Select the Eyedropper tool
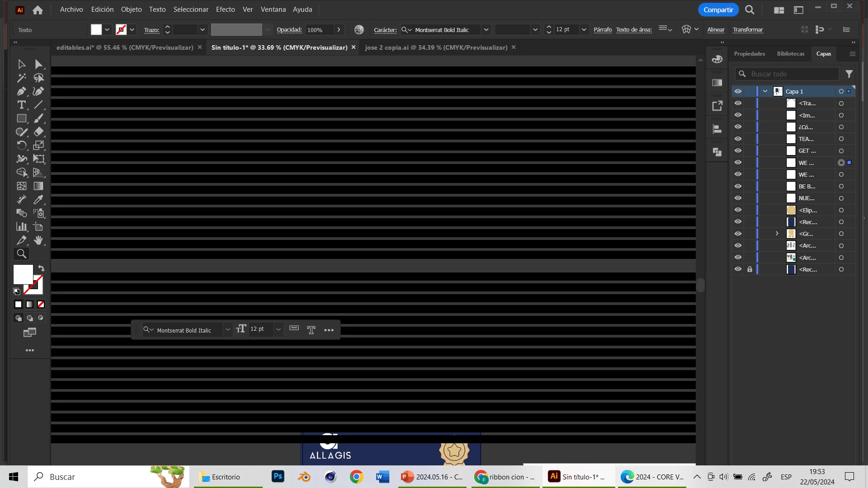 38,199
